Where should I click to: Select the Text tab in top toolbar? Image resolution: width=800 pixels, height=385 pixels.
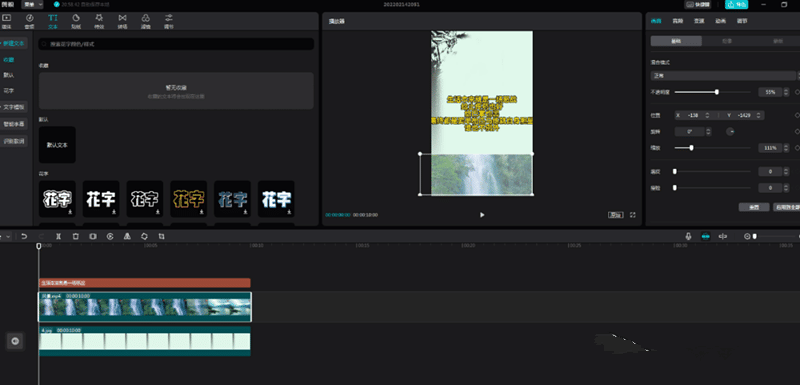[53, 21]
